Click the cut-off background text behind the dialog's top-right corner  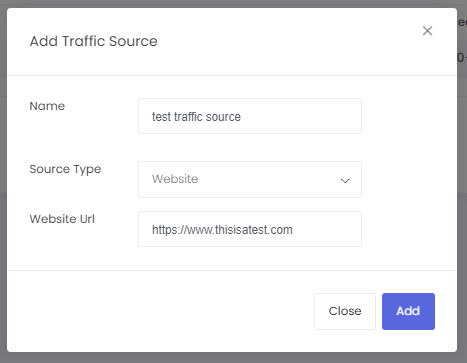pyautogui.click(x=462, y=23)
